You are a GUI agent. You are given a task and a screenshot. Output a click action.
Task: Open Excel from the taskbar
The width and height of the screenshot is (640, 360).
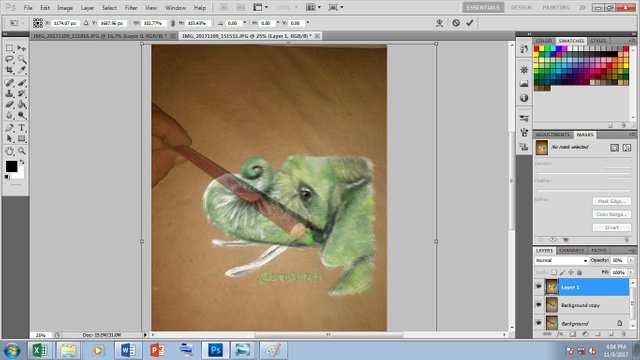tap(39, 350)
